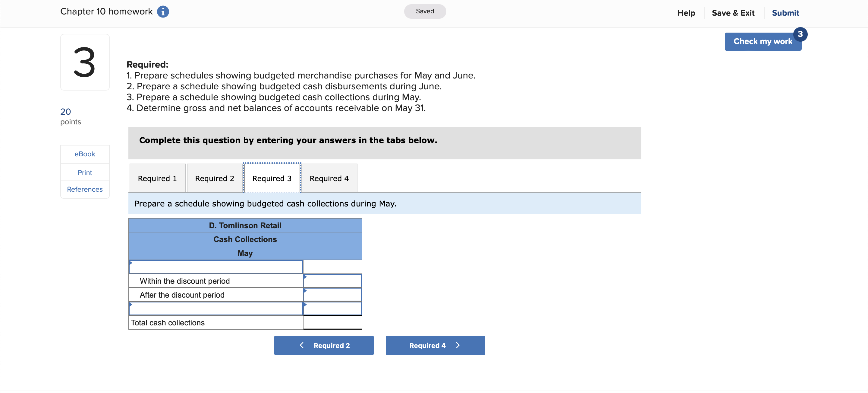Open dropdown in fourth row label cell
The width and height of the screenshot is (868, 393).
(x=216, y=308)
